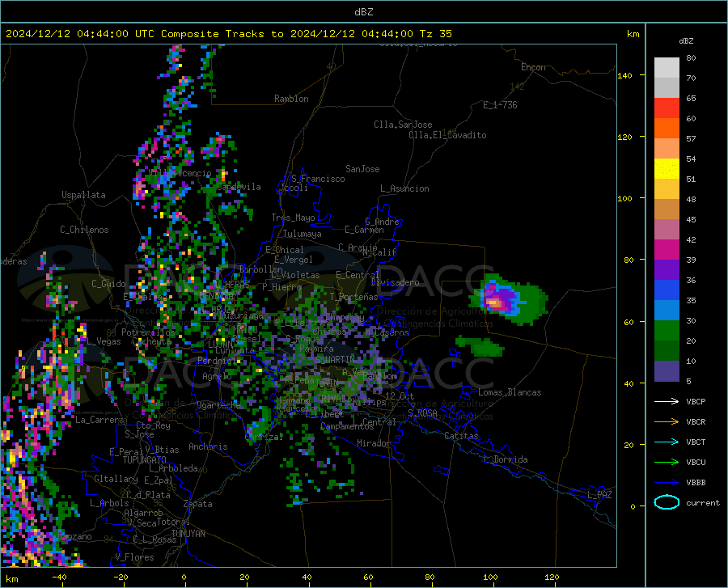
Task: Click the 'Tz 35' text in the header
Action: (436, 34)
